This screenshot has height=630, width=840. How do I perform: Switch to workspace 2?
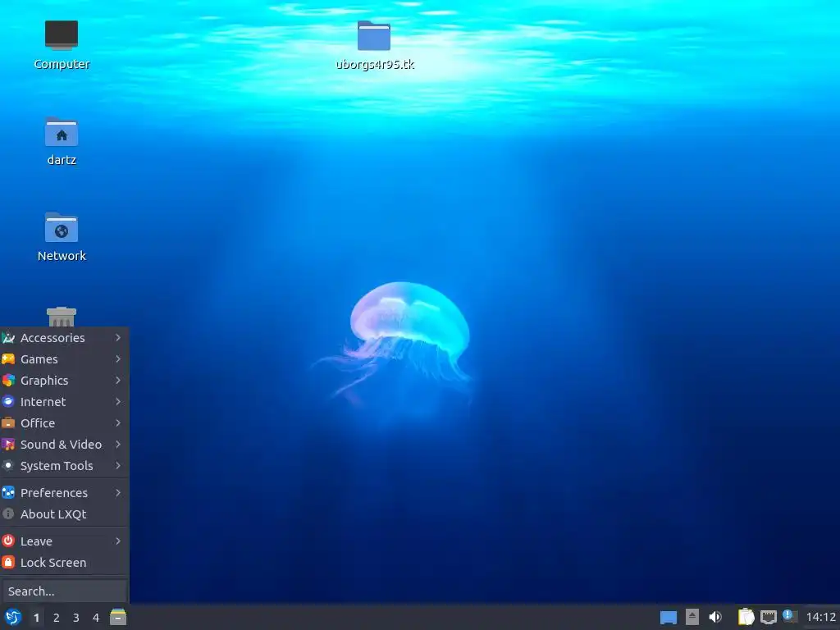[x=57, y=618]
